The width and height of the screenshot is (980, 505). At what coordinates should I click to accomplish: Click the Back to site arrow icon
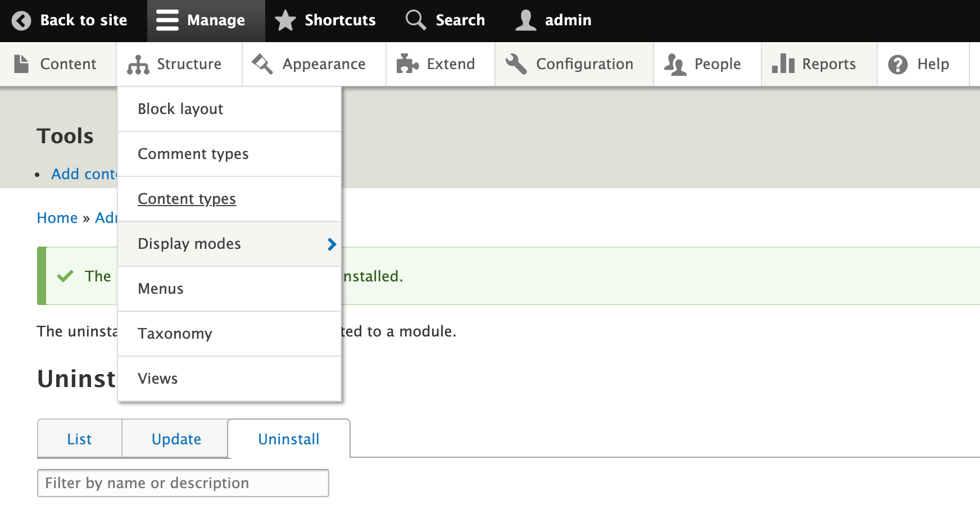coord(21,21)
